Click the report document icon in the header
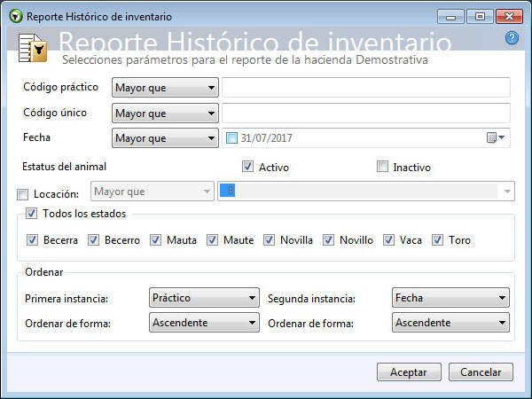532x399 pixels. [x=33, y=48]
